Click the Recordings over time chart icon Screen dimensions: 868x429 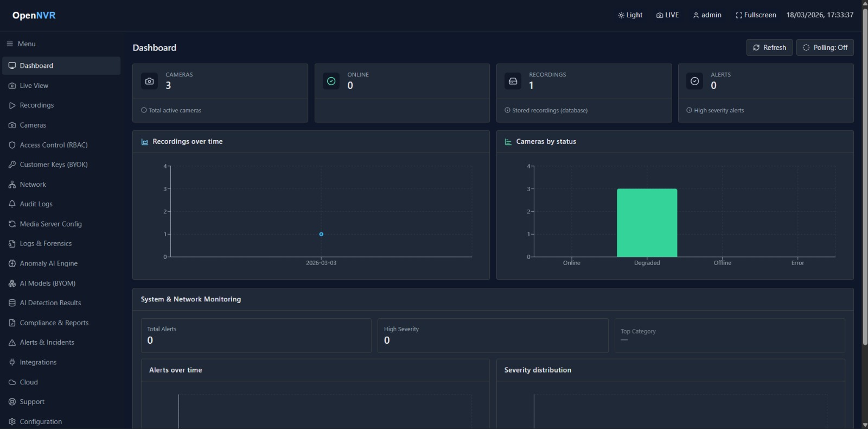(145, 142)
